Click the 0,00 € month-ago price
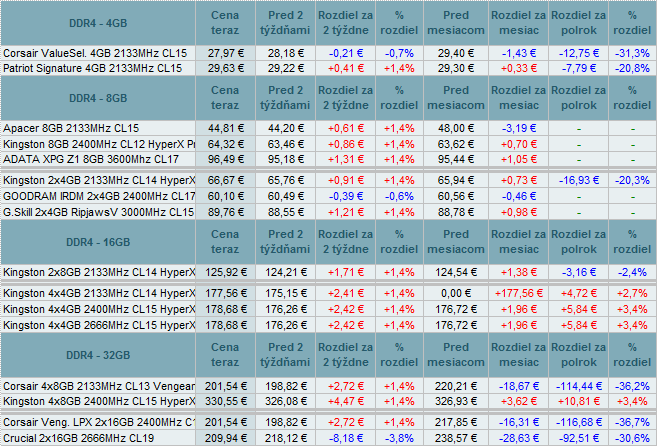Image resolution: width=657 pixels, height=446 pixels. 456,293
